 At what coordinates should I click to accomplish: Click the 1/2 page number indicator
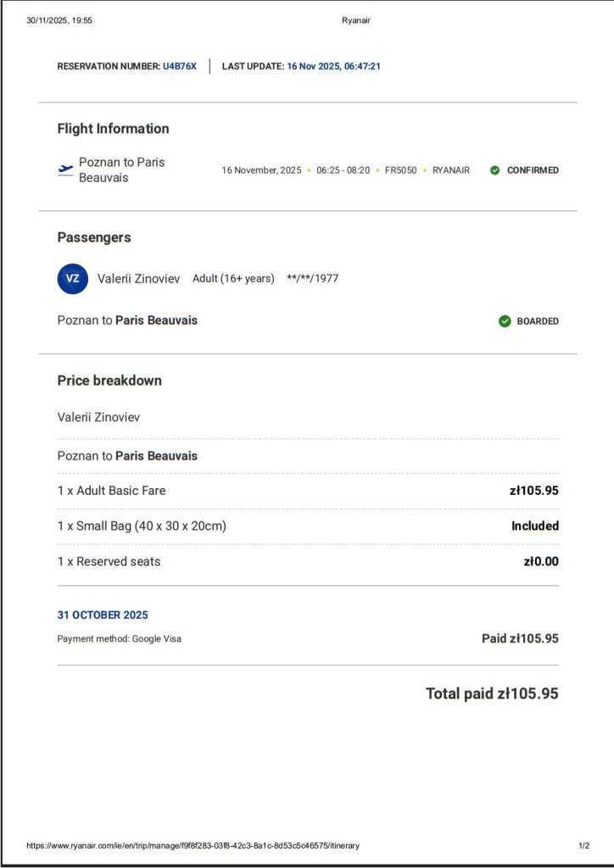(583, 845)
